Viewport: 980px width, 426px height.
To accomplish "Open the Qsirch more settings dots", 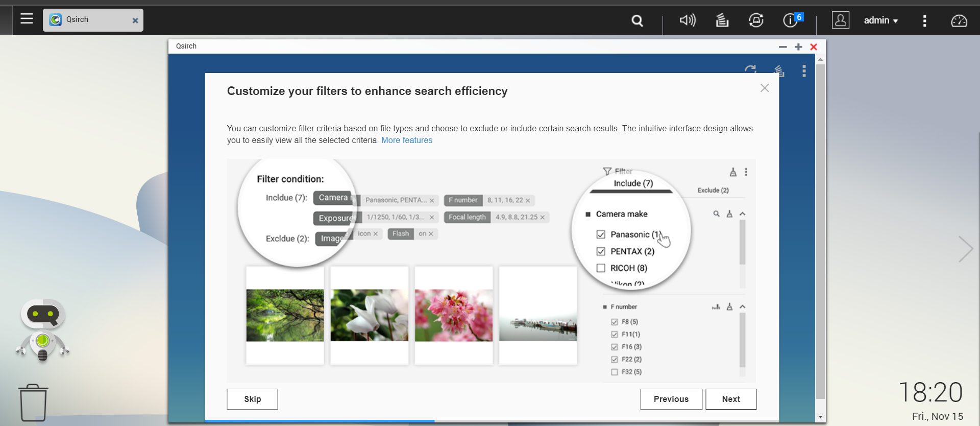I will [x=804, y=71].
